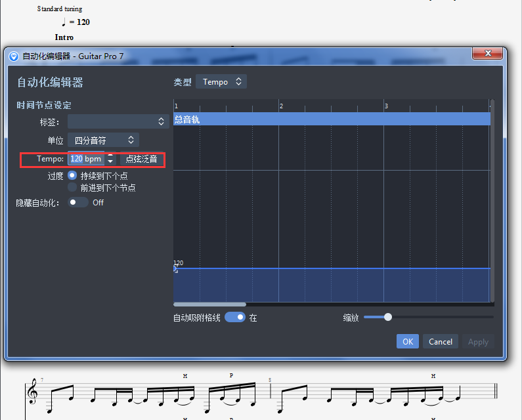Screen dimensions: 522x420
Task: Click the treble clef in the score staff
Action: pyautogui.click(x=32, y=391)
